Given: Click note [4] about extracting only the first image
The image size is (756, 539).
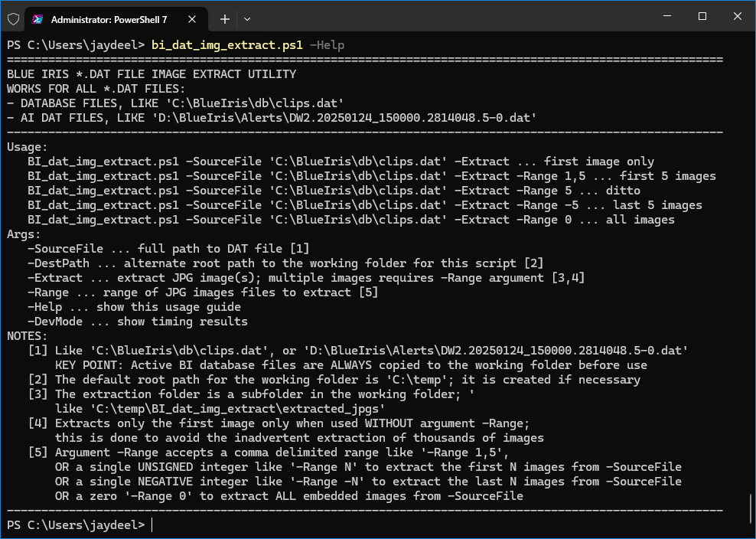Looking at the screenshot, I should pyautogui.click(x=279, y=423).
